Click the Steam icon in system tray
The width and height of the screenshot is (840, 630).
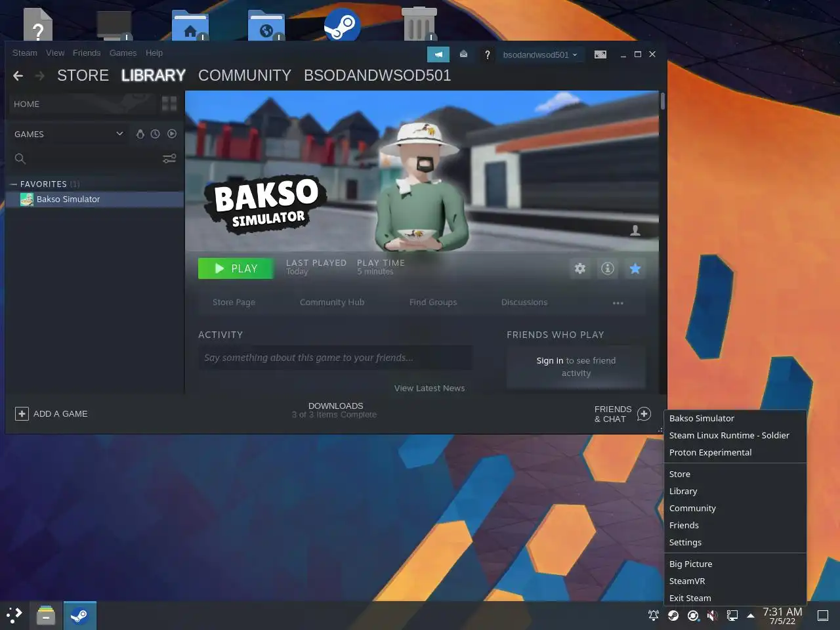673,616
